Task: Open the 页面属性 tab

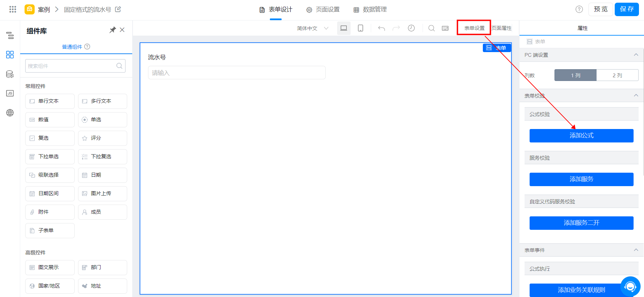Action: (x=501, y=28)
